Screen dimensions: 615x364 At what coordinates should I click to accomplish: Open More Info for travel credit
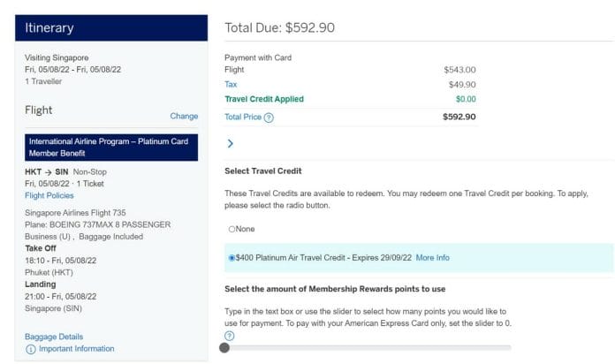433,258
